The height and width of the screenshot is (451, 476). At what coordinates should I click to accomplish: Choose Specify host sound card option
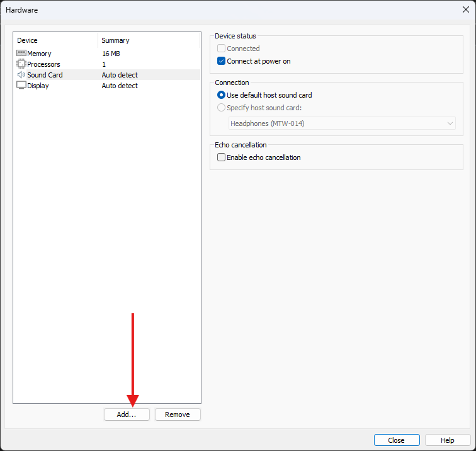point(221,108)
